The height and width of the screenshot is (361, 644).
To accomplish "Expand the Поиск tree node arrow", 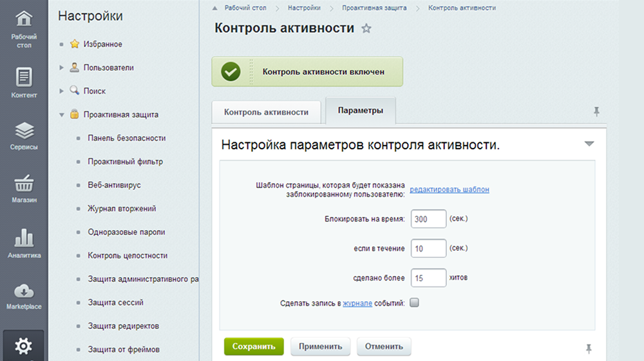I will click(x=61, y=91).
